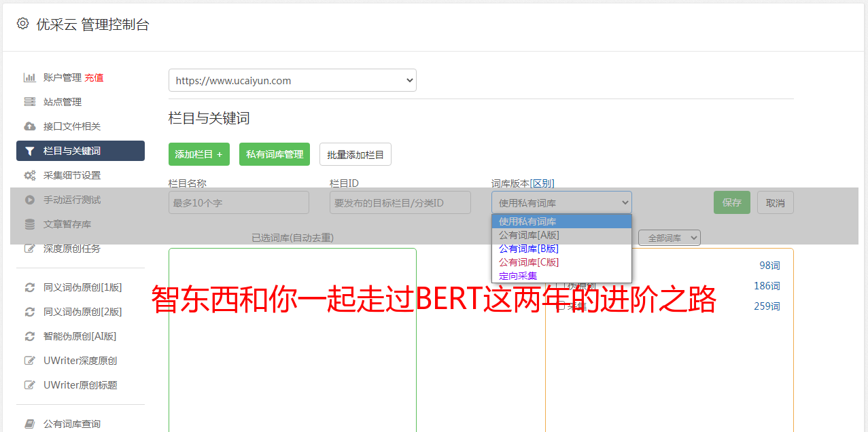Choose 公有词库[C版] option

pos(561,262)
